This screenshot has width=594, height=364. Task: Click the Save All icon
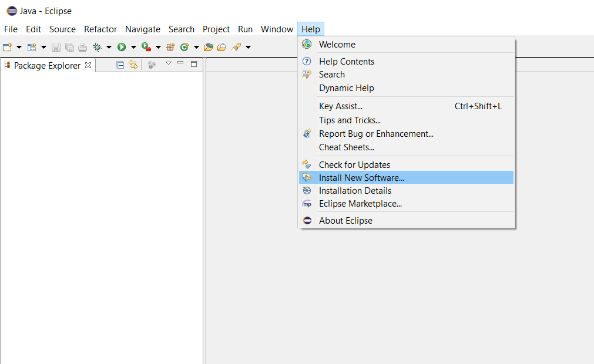point(69,47)
